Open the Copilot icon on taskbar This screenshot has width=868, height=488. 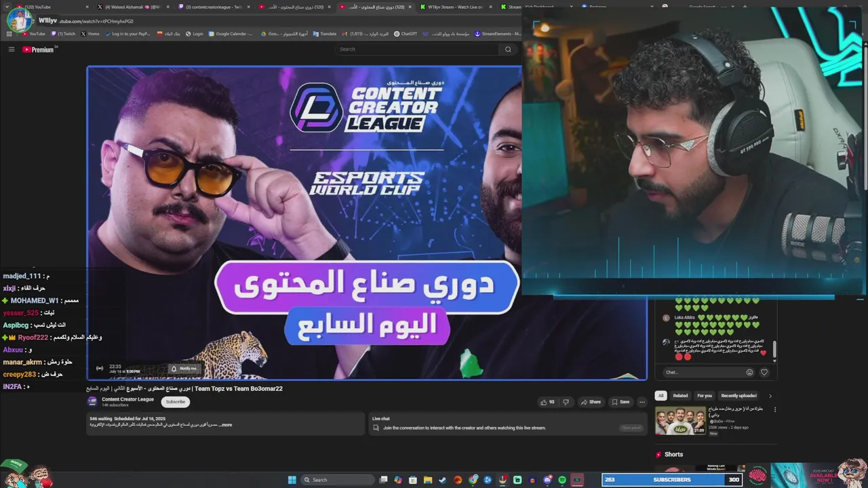pyautogui.click(x=398, y=480)
